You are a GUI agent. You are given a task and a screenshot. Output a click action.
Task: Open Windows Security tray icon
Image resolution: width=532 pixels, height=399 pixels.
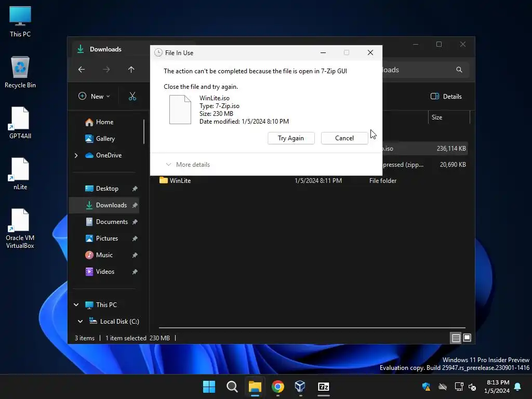426,387
